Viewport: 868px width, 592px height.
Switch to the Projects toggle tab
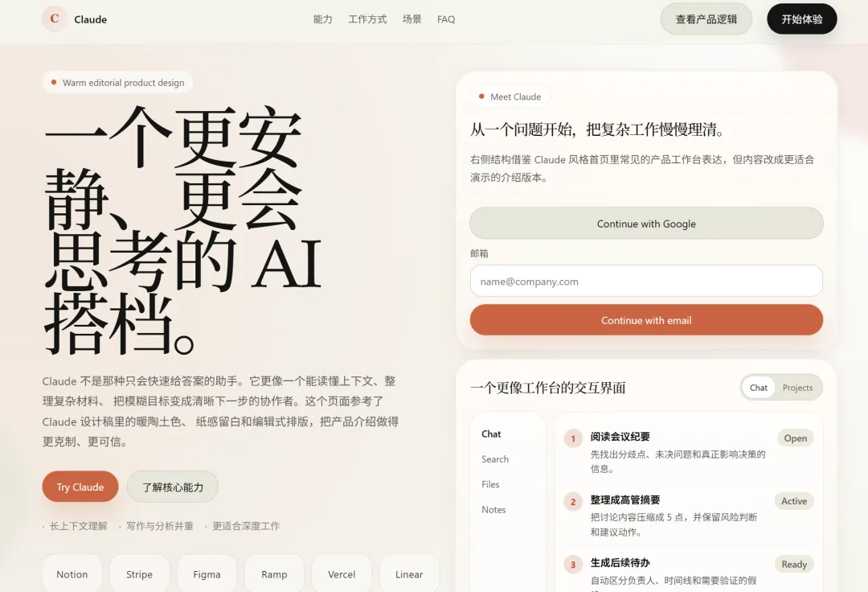click(x=798, y=388)
